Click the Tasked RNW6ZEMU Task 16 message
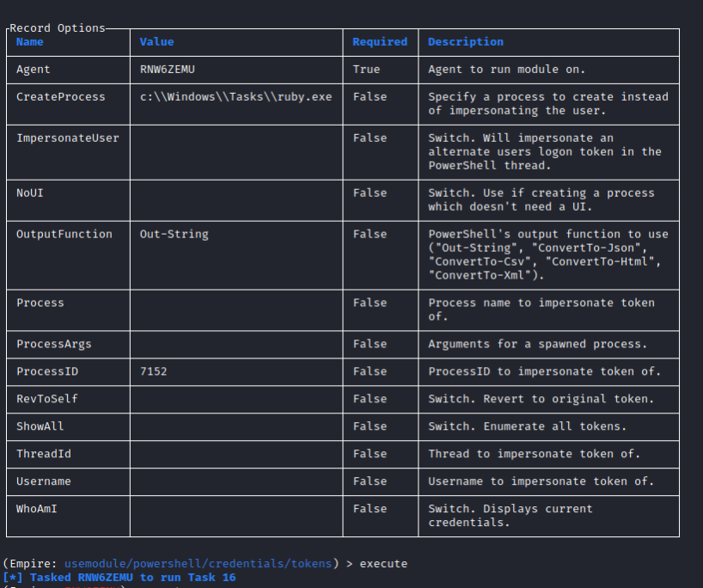Image resolution: width=703 pixels, height=588 pixels. 119,578
